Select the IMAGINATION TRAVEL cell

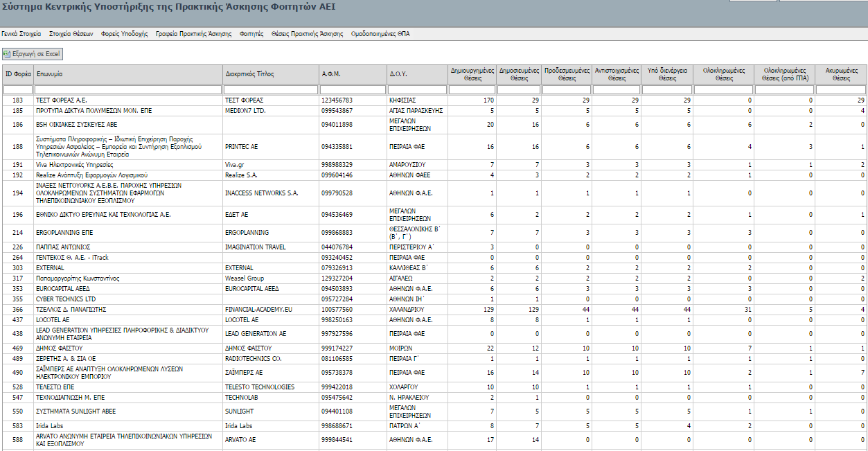[x=271, y=247]
